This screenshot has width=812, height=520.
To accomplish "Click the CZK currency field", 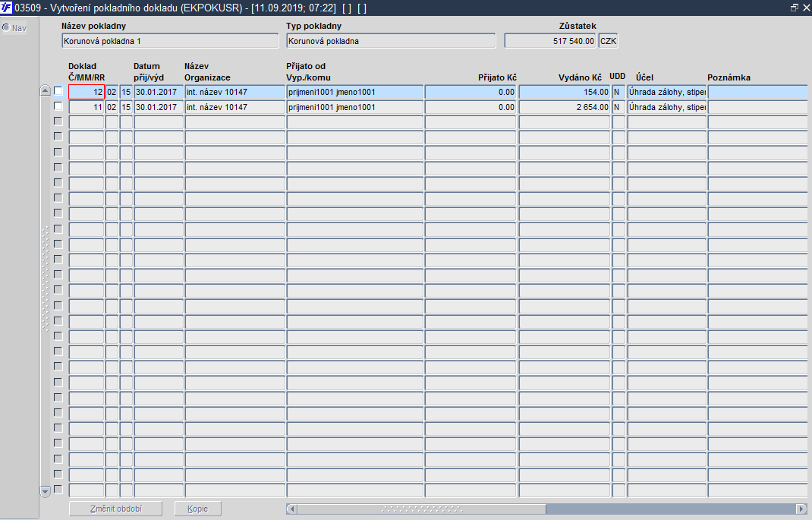I will pos(609,41).
